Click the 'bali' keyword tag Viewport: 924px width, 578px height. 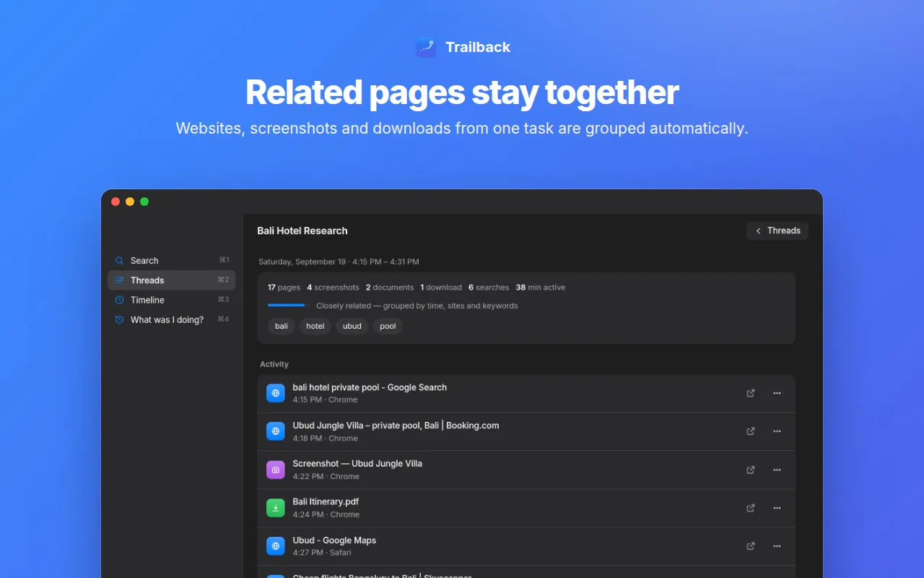[x=282, y=326]
